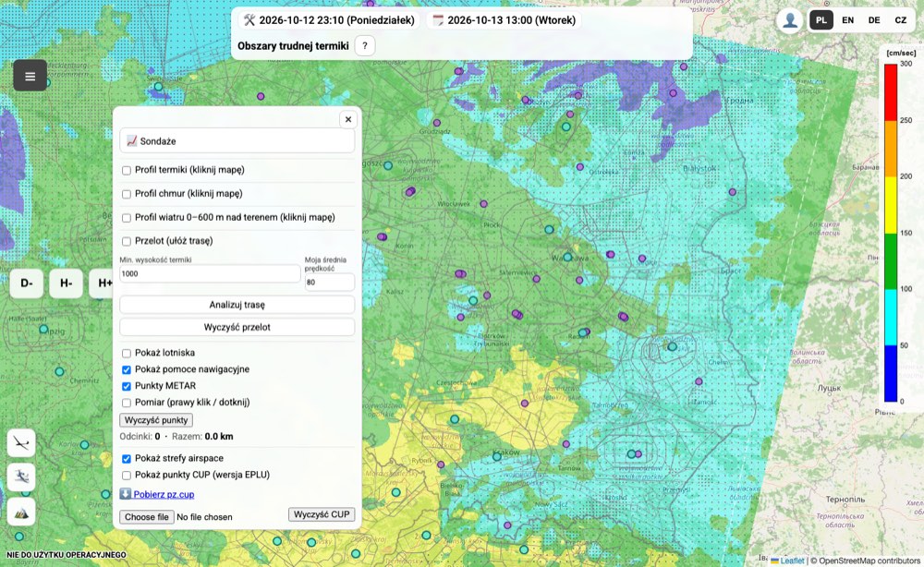The image size is (924, 567).
Task: Tick Profil wiatru 0–600 m checkbox
Action: click(x=126, y=218)
